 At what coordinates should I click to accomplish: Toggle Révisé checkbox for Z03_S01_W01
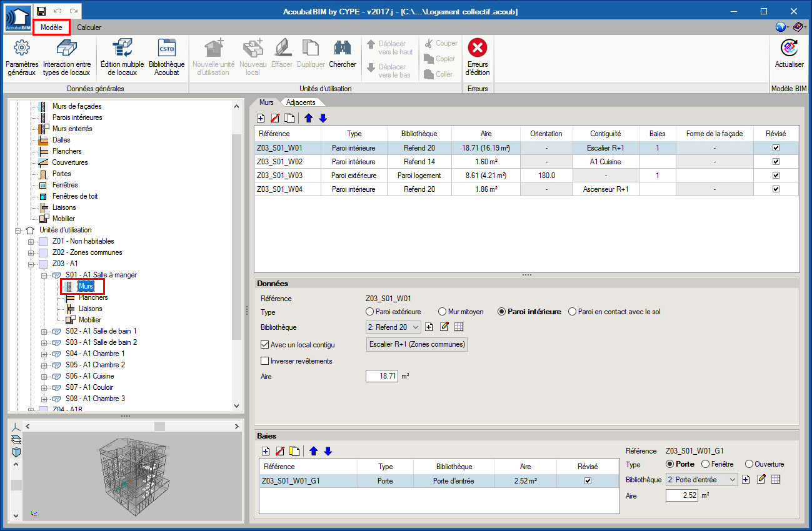[x=776, y=149]
